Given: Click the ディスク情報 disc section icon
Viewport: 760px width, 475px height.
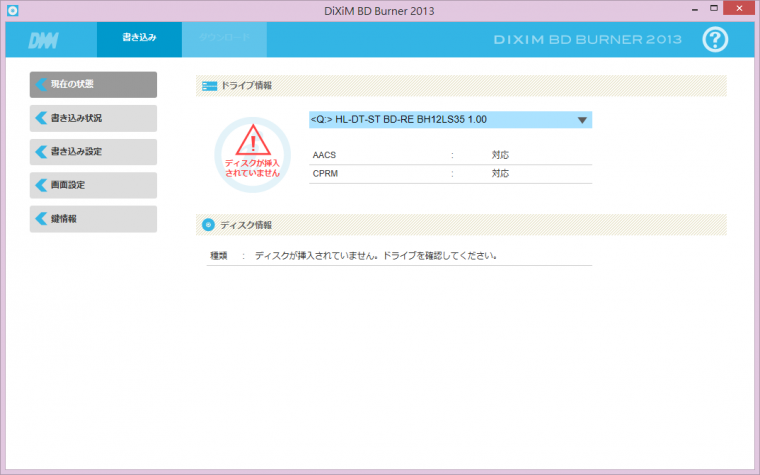Looking at the screenshot, I should (208, 225).
